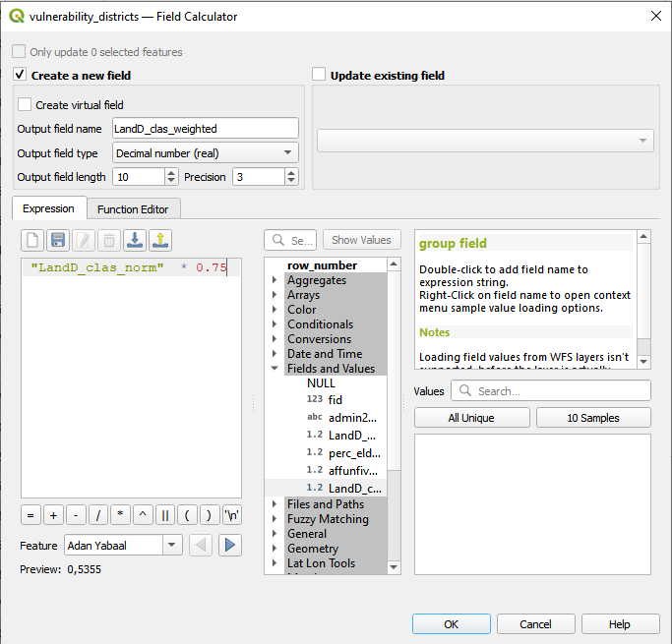672x644 pixels.
Task: Insert the newline '\n' operator button
Action: pyautogui.click(x=232, y=514)
